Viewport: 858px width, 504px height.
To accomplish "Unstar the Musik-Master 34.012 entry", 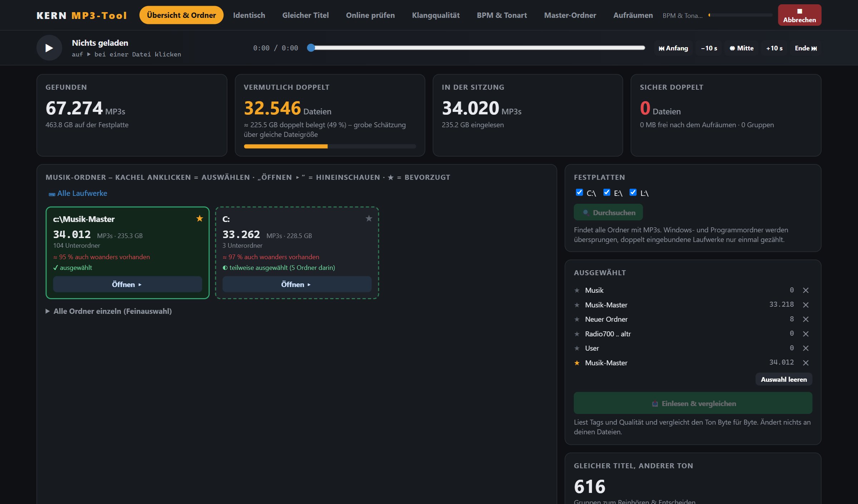I will 577,363.
